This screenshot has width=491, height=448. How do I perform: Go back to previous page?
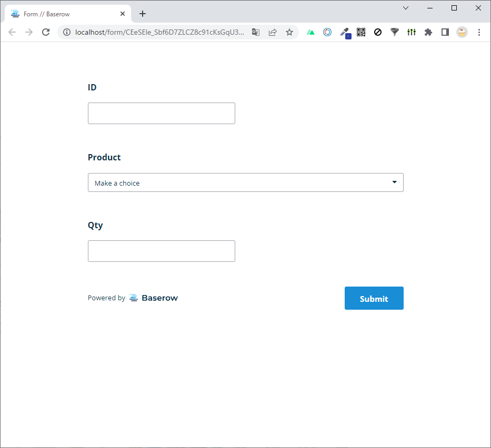point(12,32)
